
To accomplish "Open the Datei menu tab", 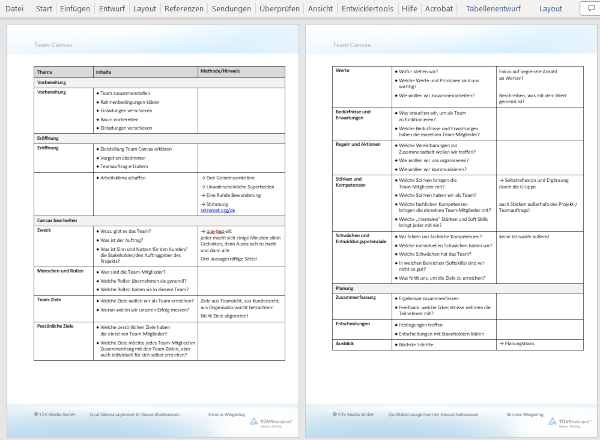I will 15,8.
